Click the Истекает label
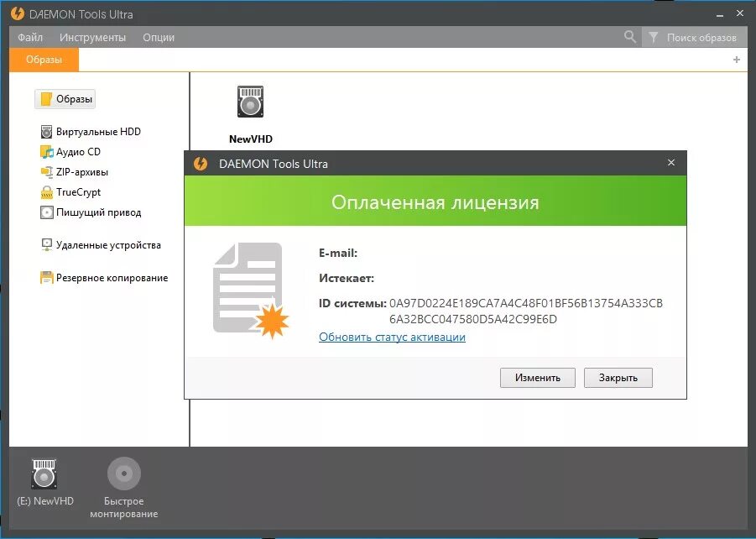The height and width of the screenshot is (539, 756). (347, 279)
